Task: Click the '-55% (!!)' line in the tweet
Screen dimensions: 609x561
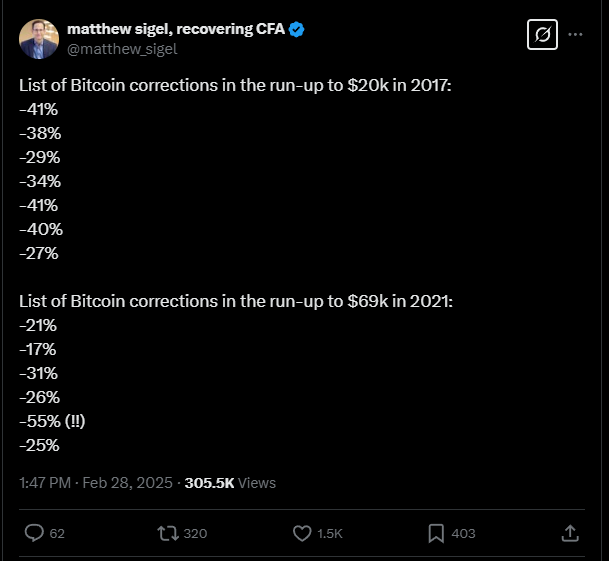Action: [x=52, y=421]
